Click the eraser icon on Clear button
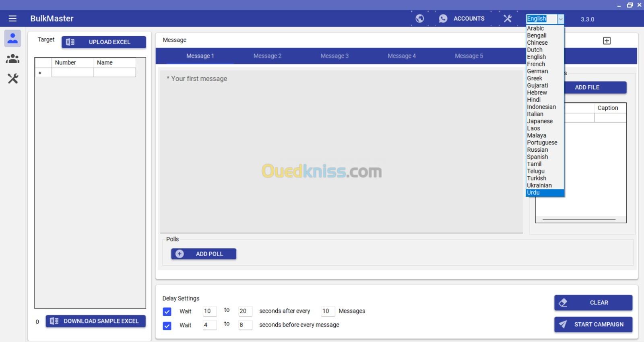Screen dimensions: 644x342 563,303
